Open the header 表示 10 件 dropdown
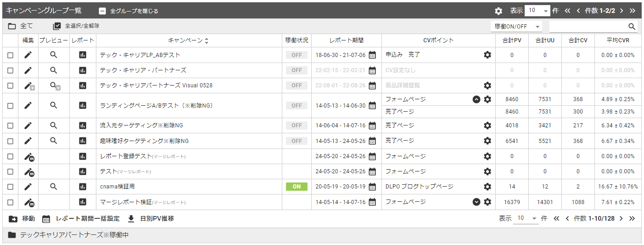 [538, 11]
